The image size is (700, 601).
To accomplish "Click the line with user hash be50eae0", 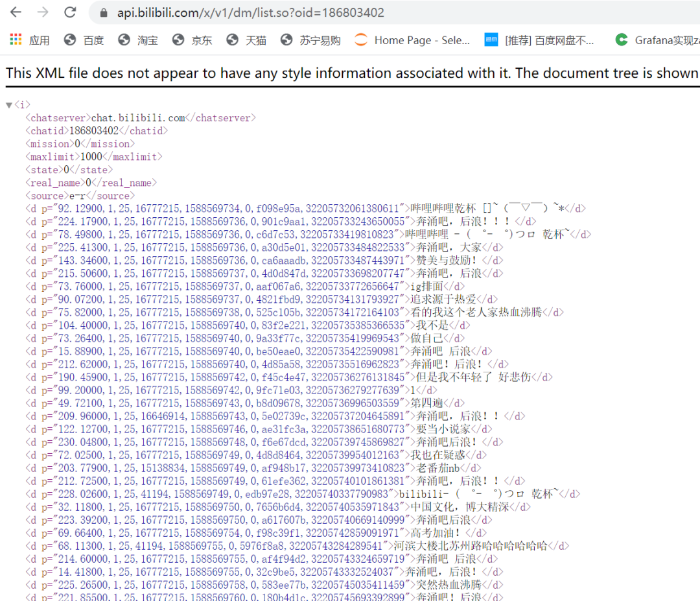I will pyautogui.click(x=259, y=351).
